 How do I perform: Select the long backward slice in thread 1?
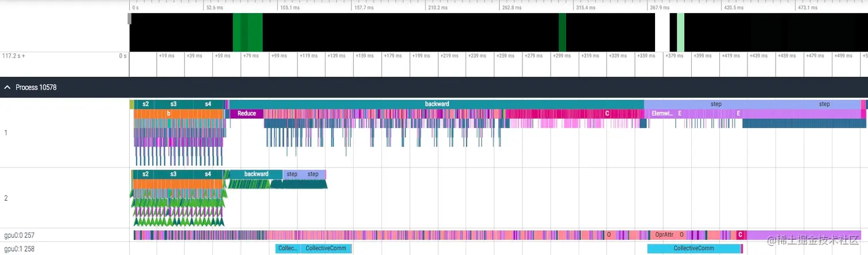click(x=437, y=104)
